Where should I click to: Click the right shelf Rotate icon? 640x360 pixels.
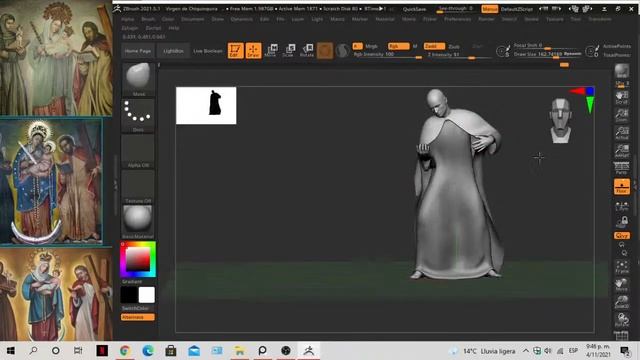622,320
